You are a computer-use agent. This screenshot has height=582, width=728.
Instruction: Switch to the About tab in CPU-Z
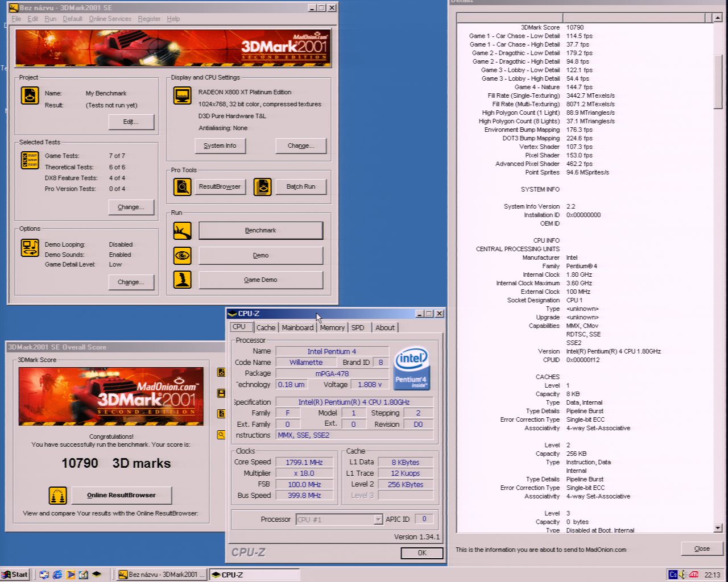click(385, 327)
